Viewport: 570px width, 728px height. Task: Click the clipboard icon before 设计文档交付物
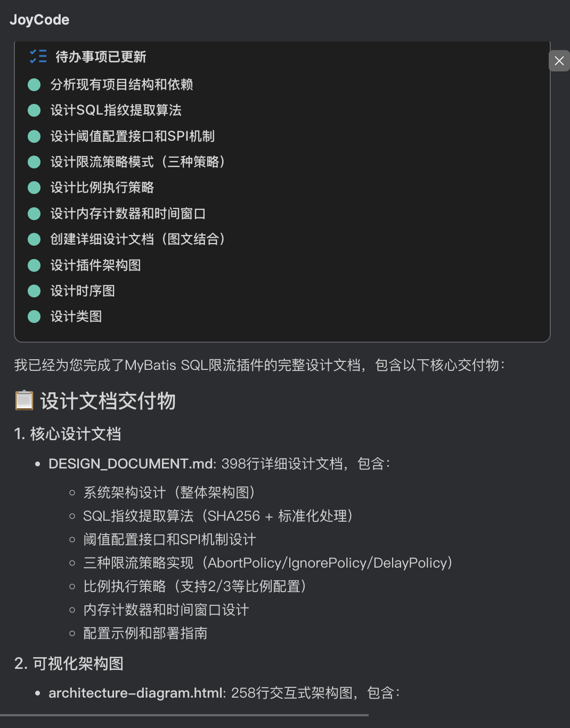tap(24, 400)
